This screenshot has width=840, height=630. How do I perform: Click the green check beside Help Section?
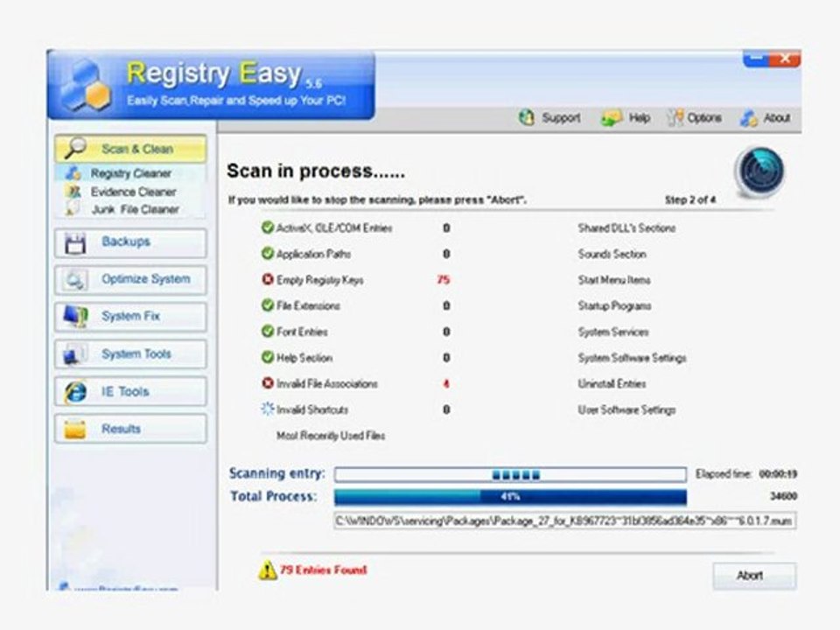(x=268, y=357)
